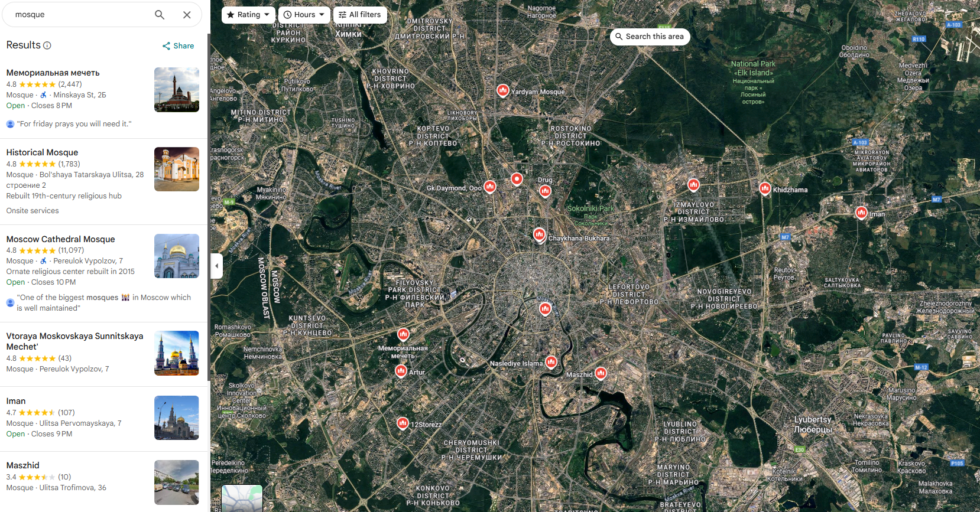The height and width of the screenshot is (512, 980).
Task: Clear the mosque search with X icon
Action: tap(187, 15)
